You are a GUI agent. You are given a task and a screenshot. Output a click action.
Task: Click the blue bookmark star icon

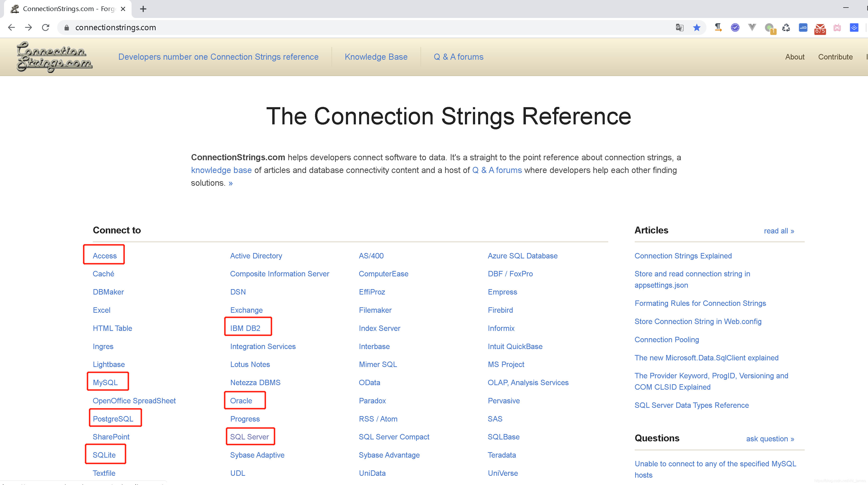point(697,27)
